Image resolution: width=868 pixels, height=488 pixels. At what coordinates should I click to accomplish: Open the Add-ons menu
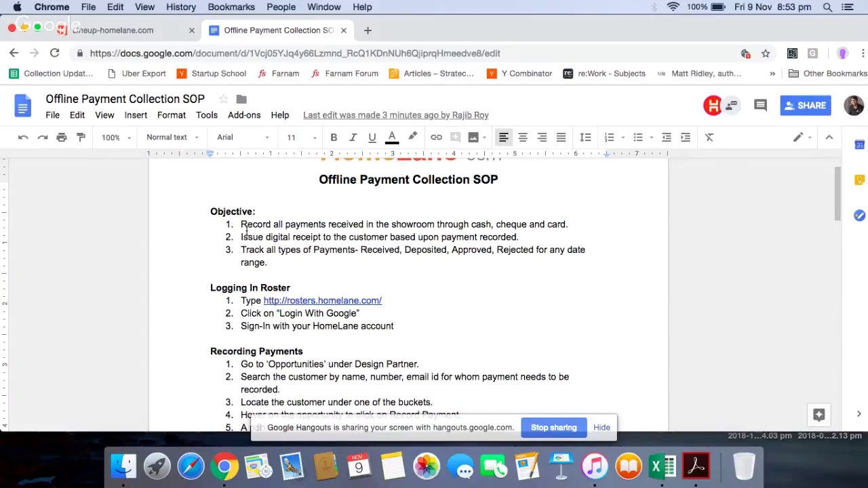click(244, 115)
